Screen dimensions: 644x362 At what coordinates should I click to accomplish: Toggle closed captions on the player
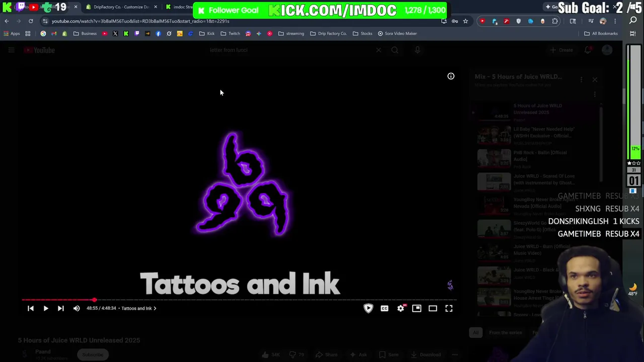384,308
